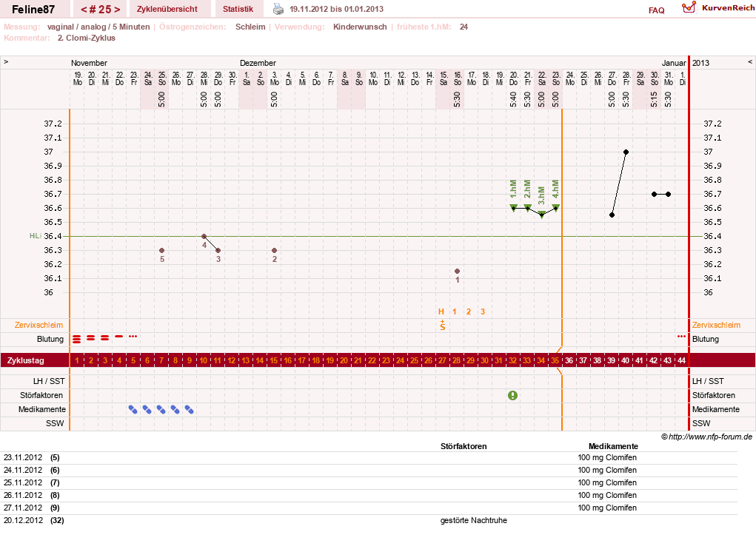
Task: Click the HL label at 36.4 line
Action: point(35,236)
